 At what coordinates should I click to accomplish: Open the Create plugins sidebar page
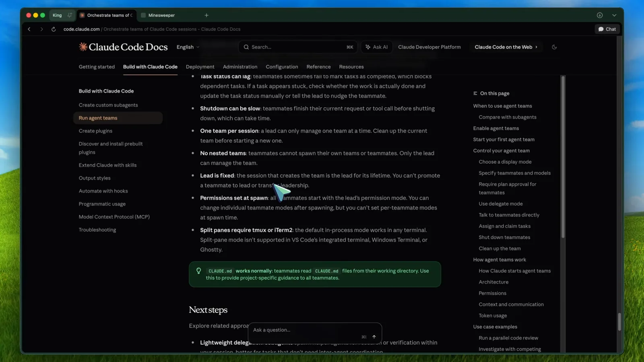[x=95, y=131]
